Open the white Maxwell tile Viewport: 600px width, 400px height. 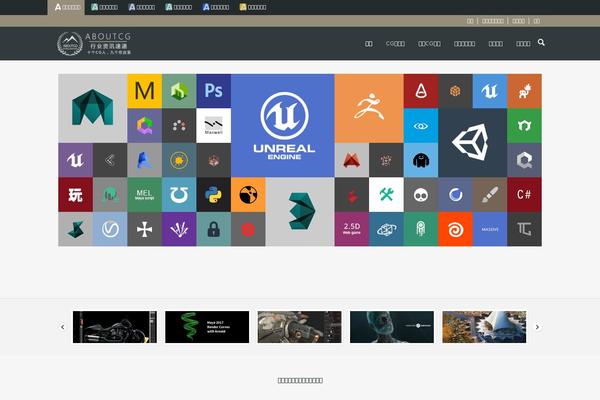pyautogui.click(x=214, y=126)
